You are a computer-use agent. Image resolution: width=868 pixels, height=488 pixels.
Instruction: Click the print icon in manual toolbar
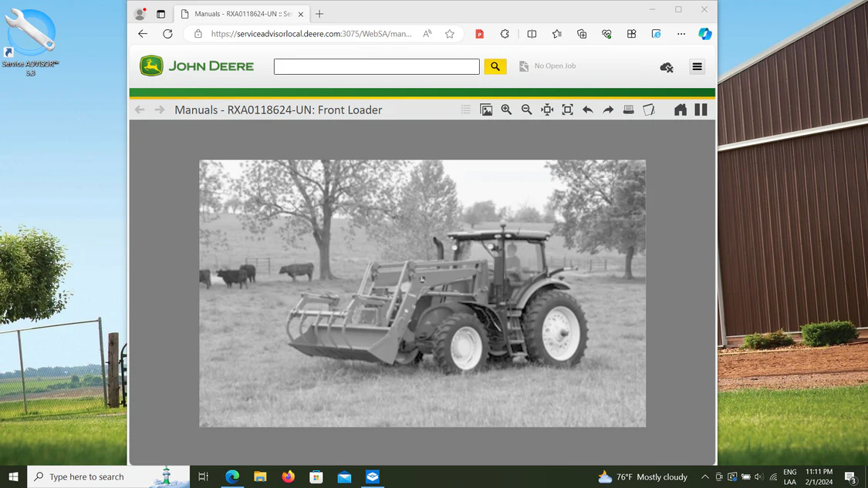(628, 109)
